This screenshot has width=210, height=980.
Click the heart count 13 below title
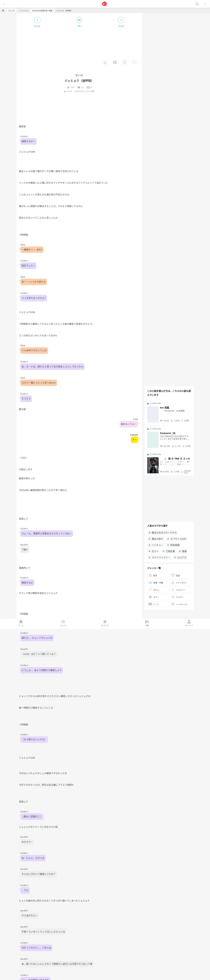tap(80, 88)
